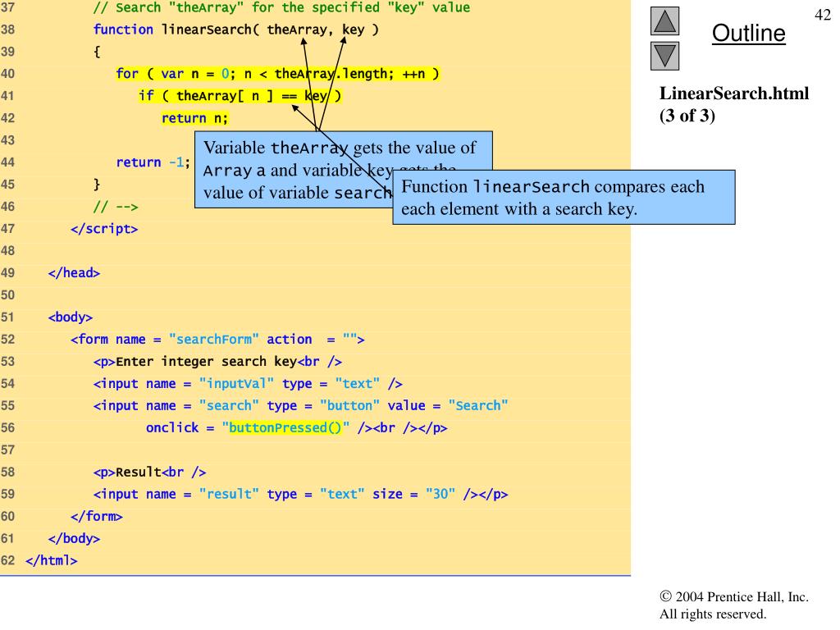Click the down triangle navigation icon

(x=664, y=57)
